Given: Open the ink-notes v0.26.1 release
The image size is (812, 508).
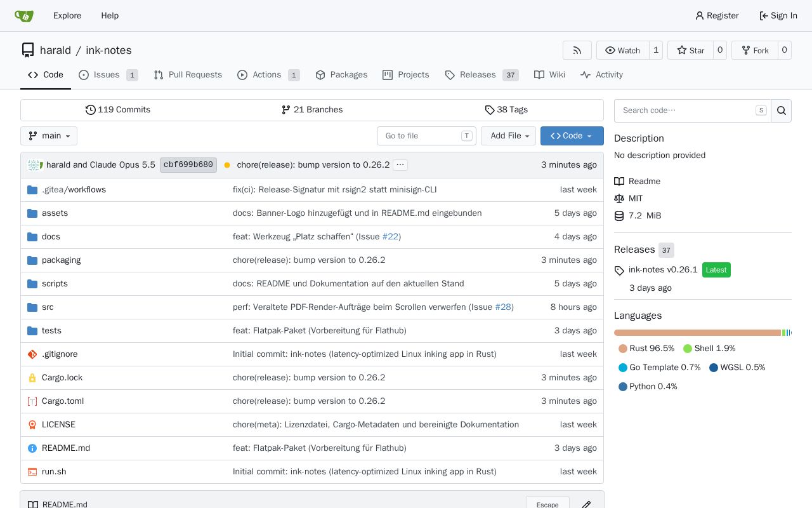Looking at the screenshot, I should point(663,270).
